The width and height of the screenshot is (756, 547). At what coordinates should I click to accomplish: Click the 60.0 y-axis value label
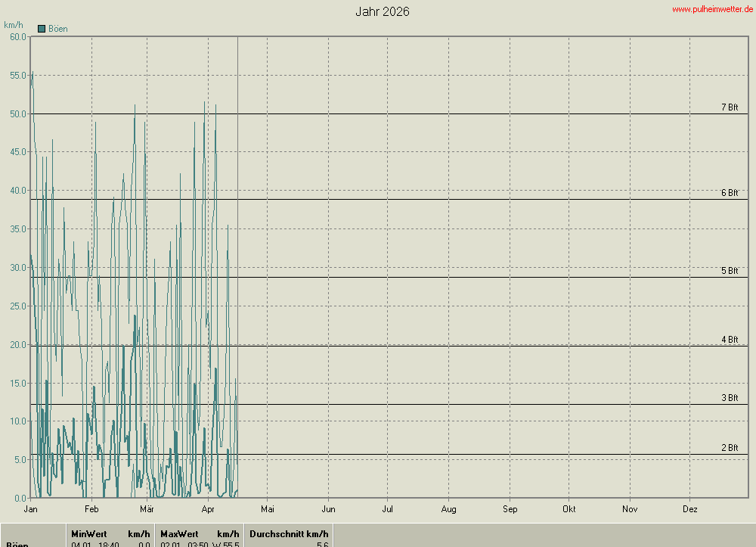15,36
